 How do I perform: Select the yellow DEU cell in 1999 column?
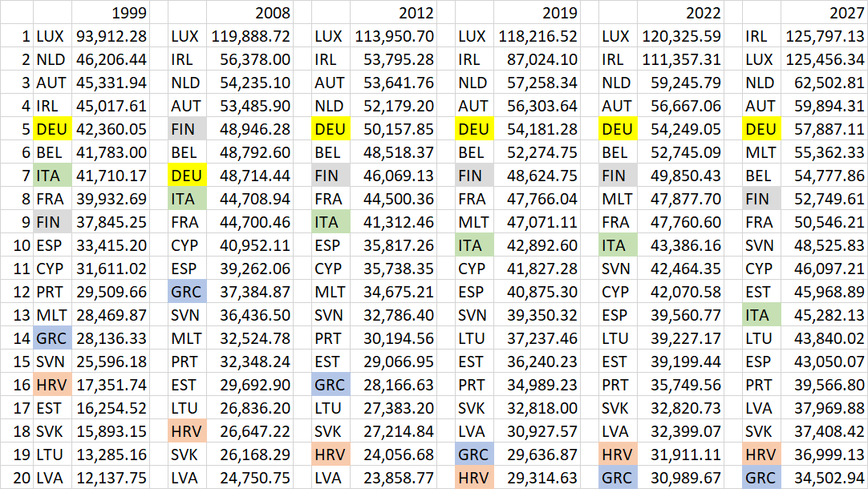pos(53,129)
